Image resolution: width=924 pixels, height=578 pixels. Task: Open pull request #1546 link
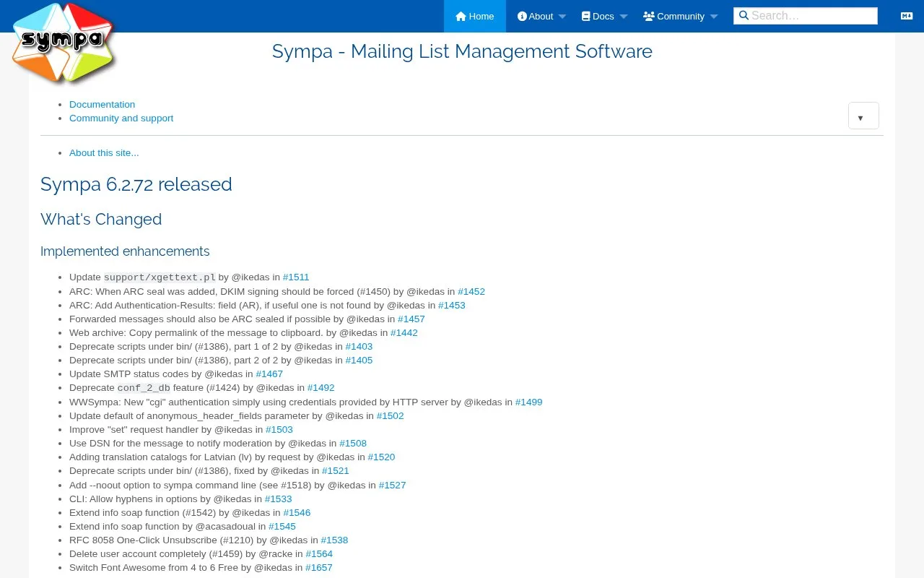pos(297,513)
